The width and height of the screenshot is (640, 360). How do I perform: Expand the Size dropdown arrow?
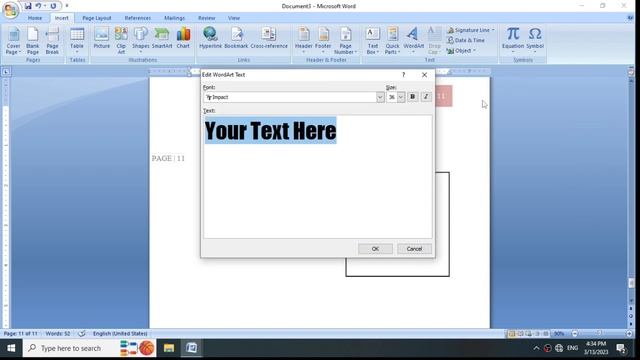pos(401,97)
